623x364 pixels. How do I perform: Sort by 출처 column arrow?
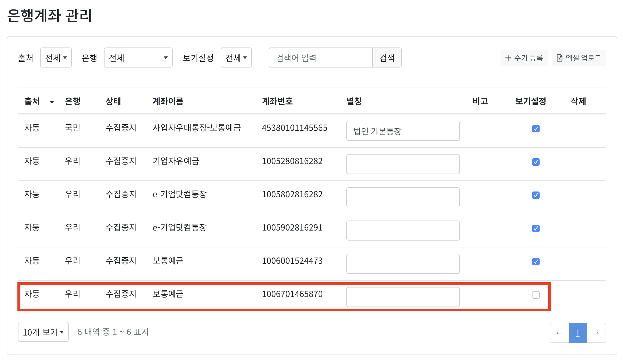tap(52, 102)
